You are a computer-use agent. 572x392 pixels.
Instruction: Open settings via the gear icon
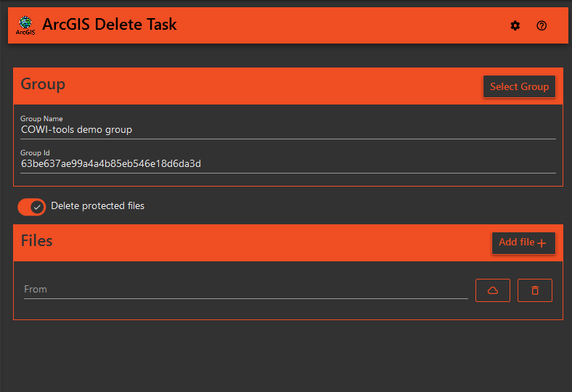pos(515,25)
